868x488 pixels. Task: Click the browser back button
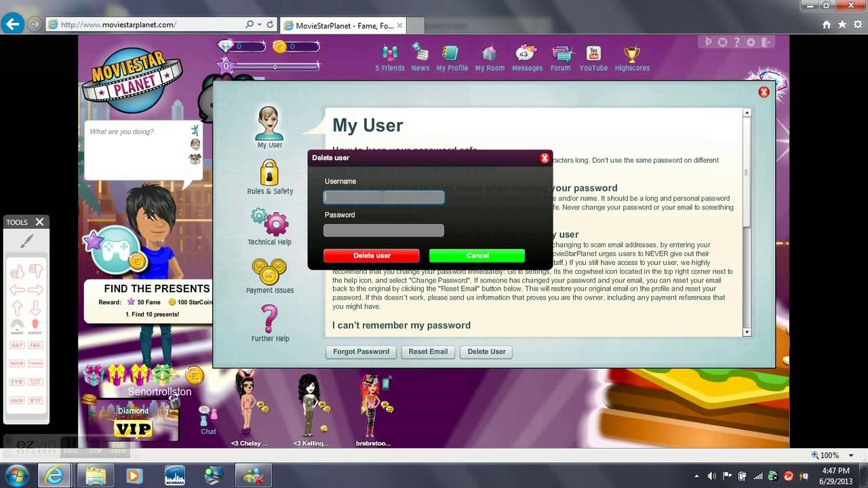coord(12,24)
